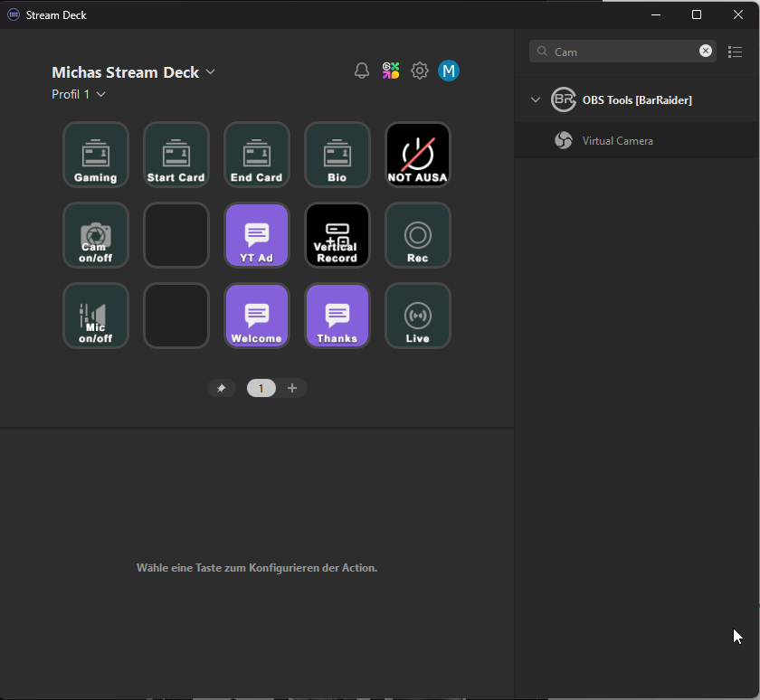This screenshot has height=700, width=760.
Task: Open notifications via the bell icon
Action: tap(361, 70)
